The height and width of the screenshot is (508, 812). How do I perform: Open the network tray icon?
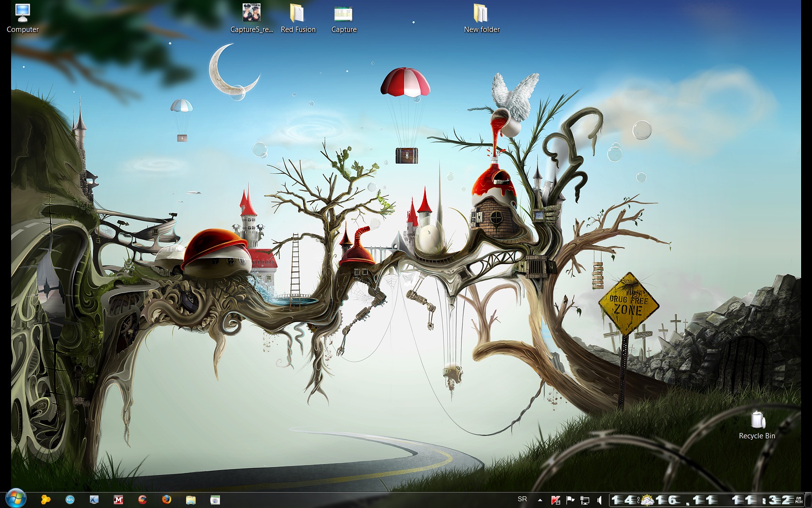coord(585,500)
